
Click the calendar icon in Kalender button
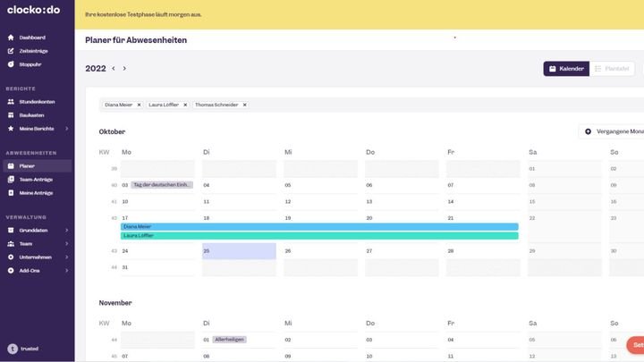click(x=553, y=69)
